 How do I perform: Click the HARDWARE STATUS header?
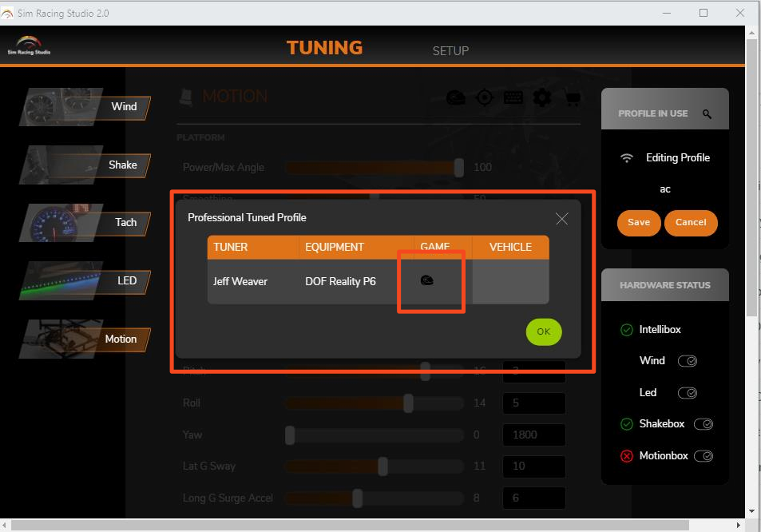click(665, 285)
